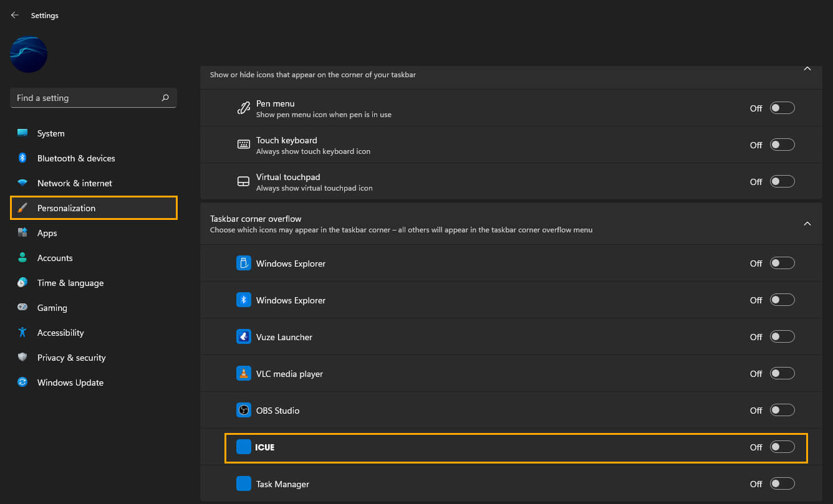Image resolution: width=833 pixels, height=504 pixels.
Task: Click the Windows Explorer USB drive icon
Action: (244, 263)
